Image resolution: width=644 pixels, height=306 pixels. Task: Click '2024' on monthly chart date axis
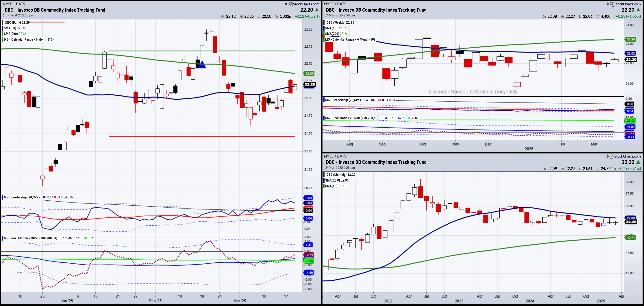530,301
